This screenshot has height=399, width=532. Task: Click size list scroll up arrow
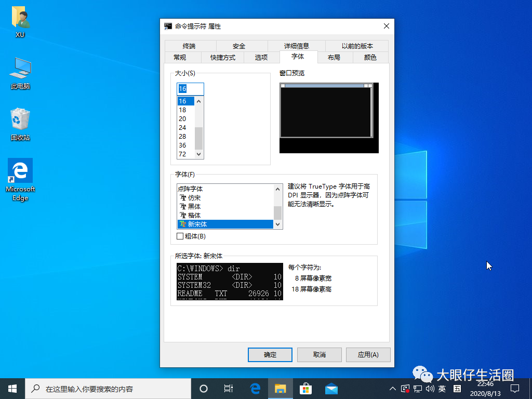[x=199, y=101]
